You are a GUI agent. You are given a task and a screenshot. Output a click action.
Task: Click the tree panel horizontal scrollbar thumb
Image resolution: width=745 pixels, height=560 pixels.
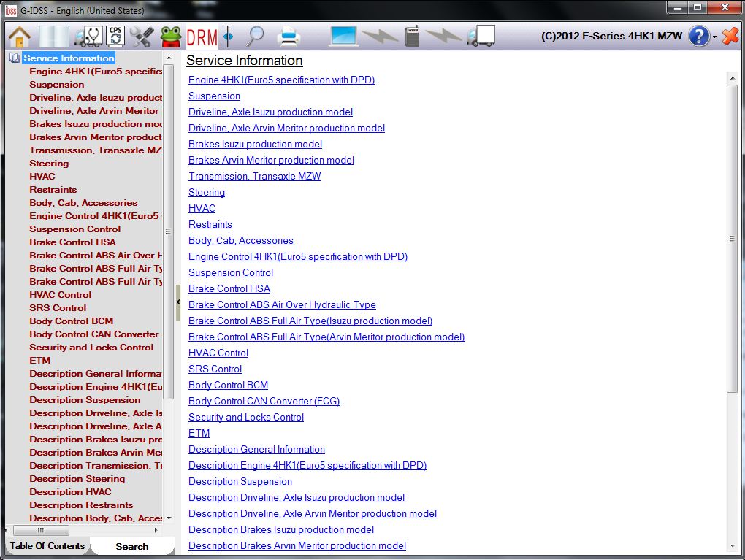(41, 530)
